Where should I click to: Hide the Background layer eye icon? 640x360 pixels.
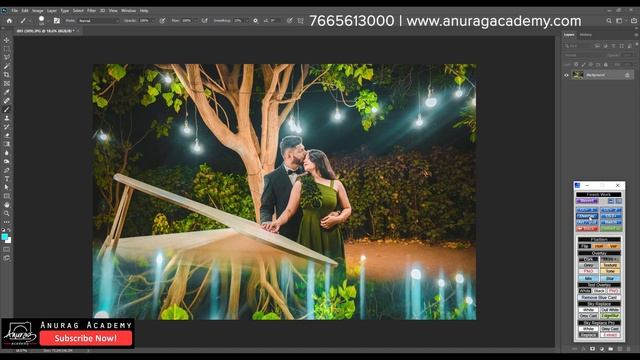[566, 75]
